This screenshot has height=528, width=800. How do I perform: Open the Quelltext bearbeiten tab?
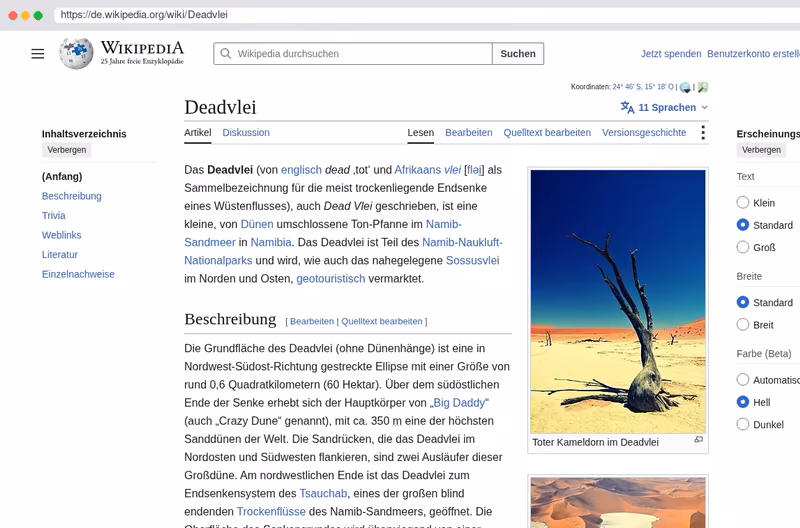click(x=547, y=133)
